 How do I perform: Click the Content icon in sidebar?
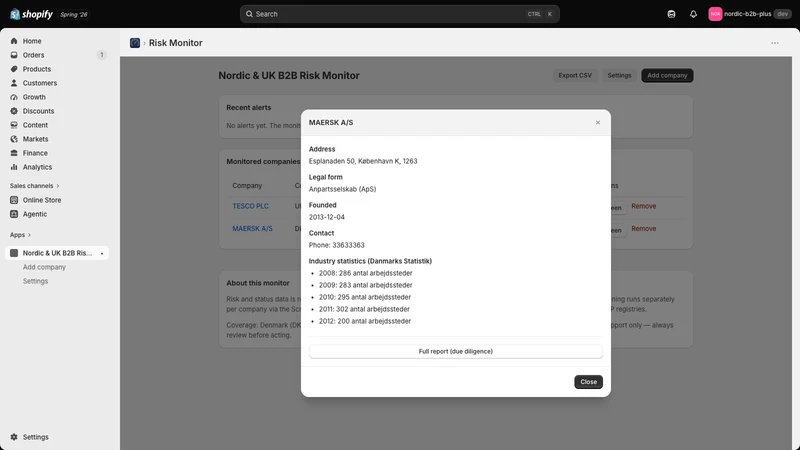pos(14,125)
